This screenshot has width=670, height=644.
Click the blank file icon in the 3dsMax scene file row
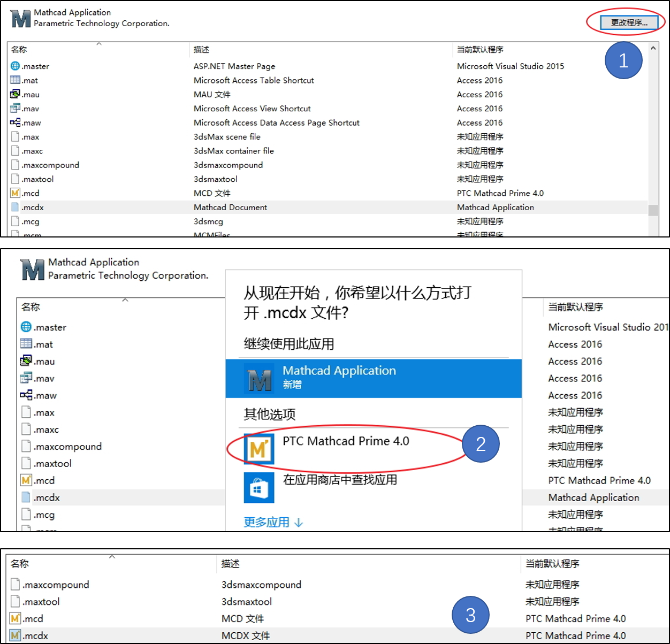16,137
